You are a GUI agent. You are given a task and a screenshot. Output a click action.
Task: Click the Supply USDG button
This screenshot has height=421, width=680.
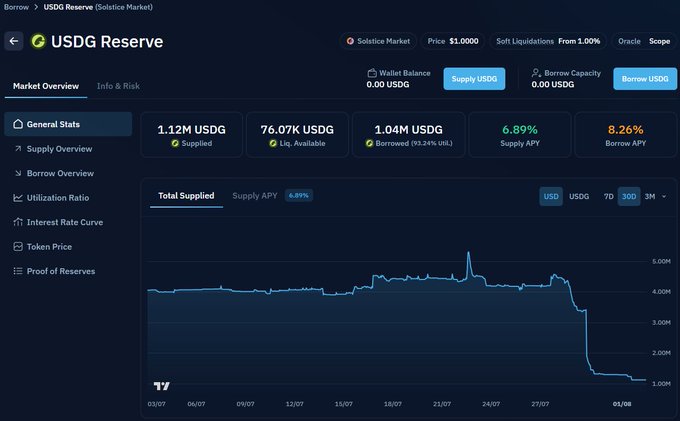point(474,79)
